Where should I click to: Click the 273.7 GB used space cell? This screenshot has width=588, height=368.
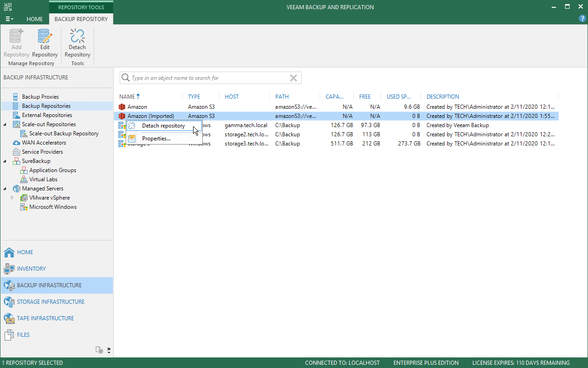(x=409, y=144)
